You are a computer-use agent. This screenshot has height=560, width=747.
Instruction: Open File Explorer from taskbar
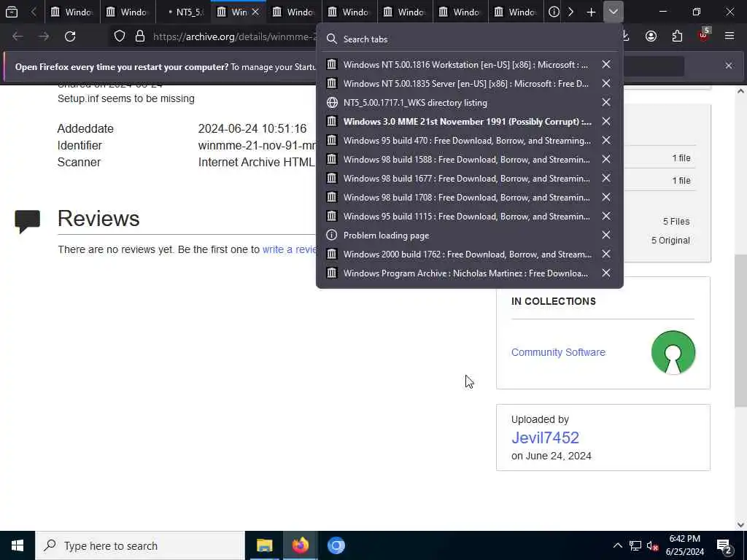264,545
